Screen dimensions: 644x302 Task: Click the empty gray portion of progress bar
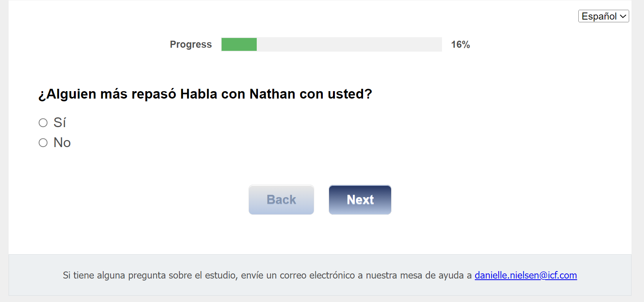click(349, 45)
